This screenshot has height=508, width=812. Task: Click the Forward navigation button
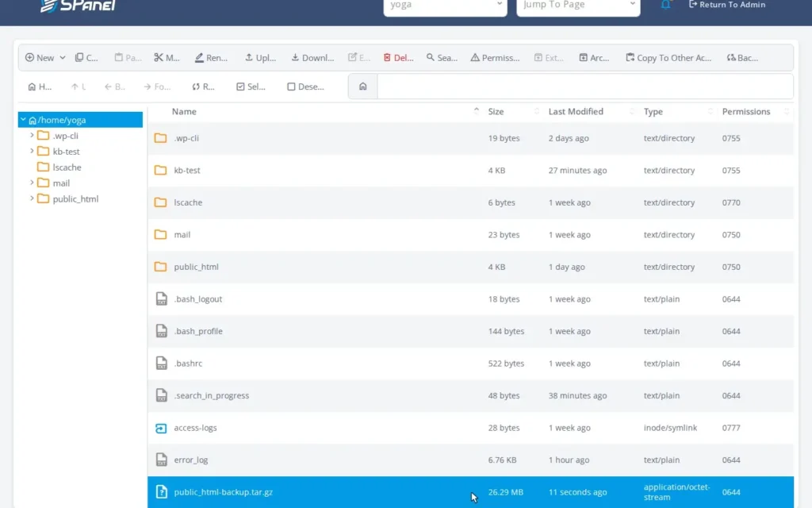pos(158,87)
